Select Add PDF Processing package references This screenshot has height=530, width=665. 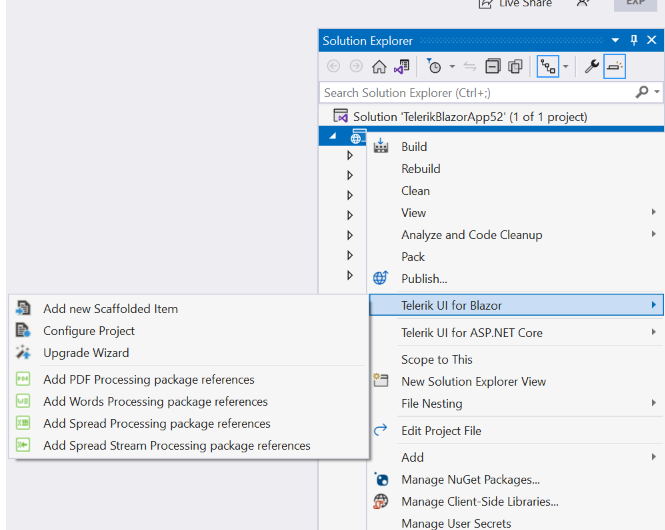[149, 380]
